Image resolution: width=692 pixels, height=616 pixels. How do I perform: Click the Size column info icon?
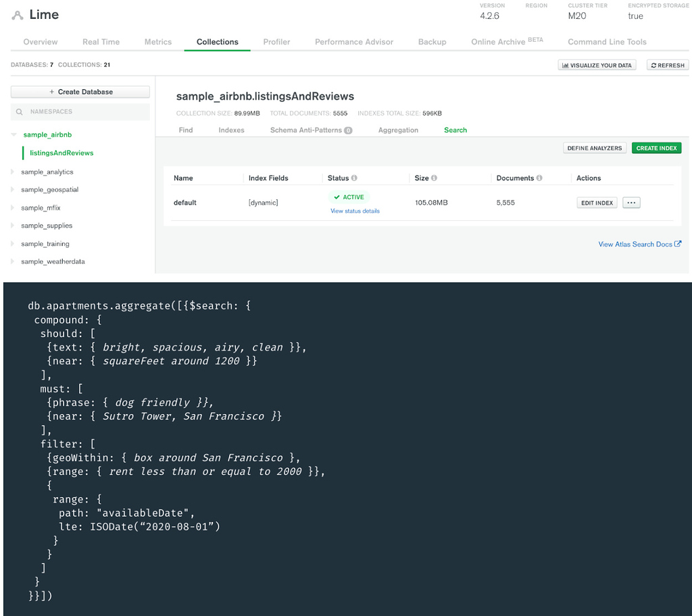pos(434,178)
